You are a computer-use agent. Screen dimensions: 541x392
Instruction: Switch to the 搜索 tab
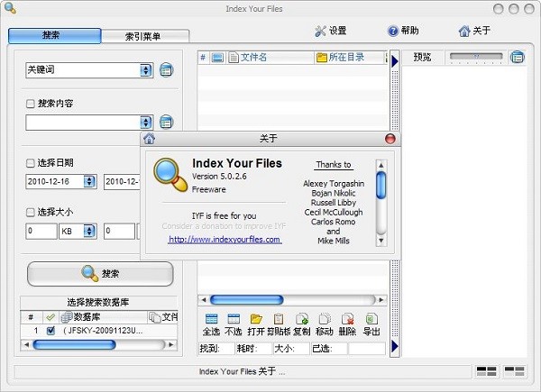coord(54,35)
